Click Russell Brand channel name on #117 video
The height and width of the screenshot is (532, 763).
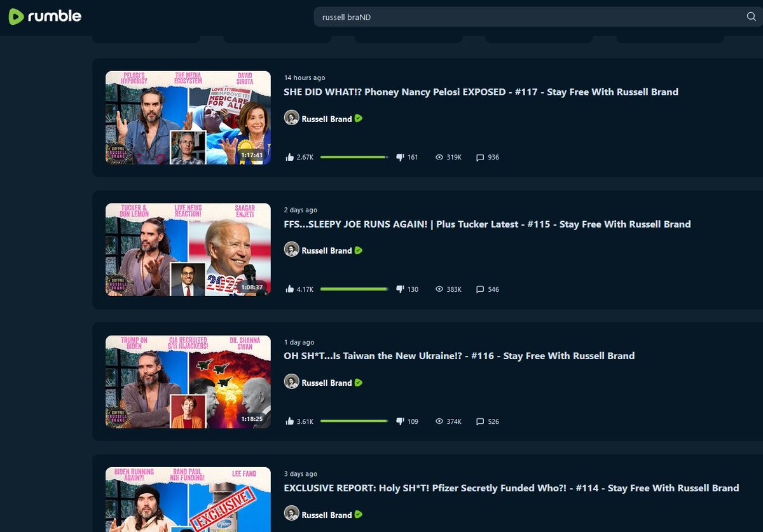[327, 119]
